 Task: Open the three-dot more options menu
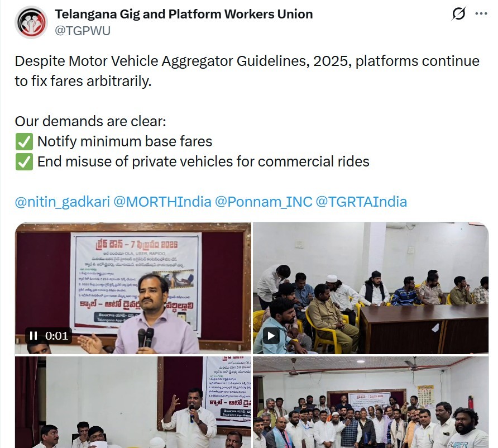coord(481,13)
